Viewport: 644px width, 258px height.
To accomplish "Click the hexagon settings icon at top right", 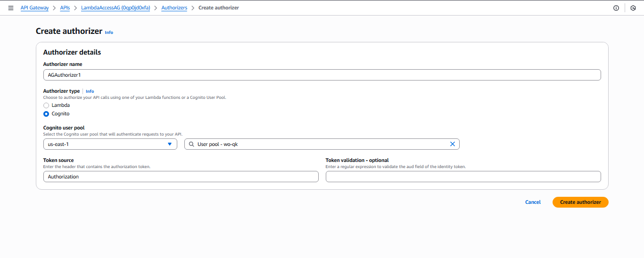I will tap(633, 8).
